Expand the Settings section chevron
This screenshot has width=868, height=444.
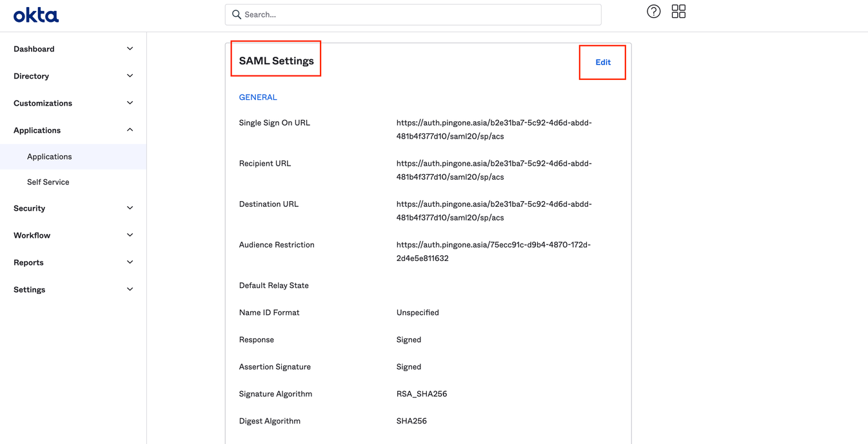click(x=130, y=289)
